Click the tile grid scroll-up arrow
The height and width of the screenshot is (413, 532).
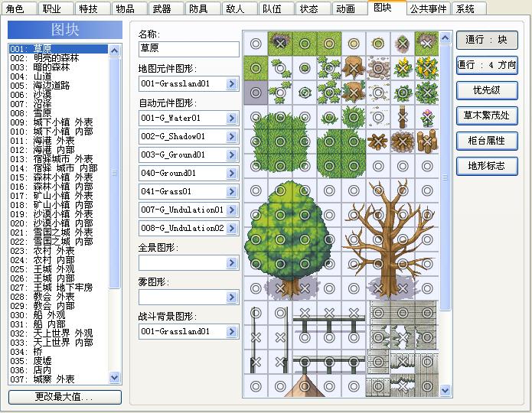(446, 37)
